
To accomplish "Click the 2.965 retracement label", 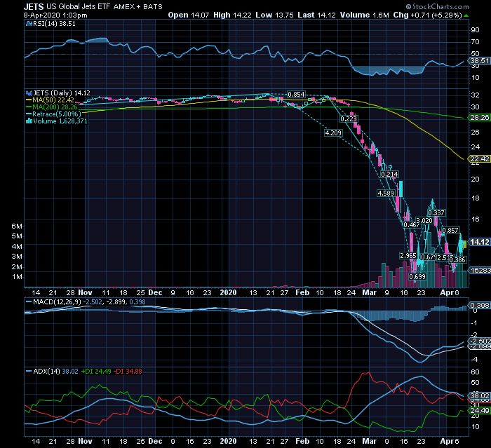I will [408, 256].
